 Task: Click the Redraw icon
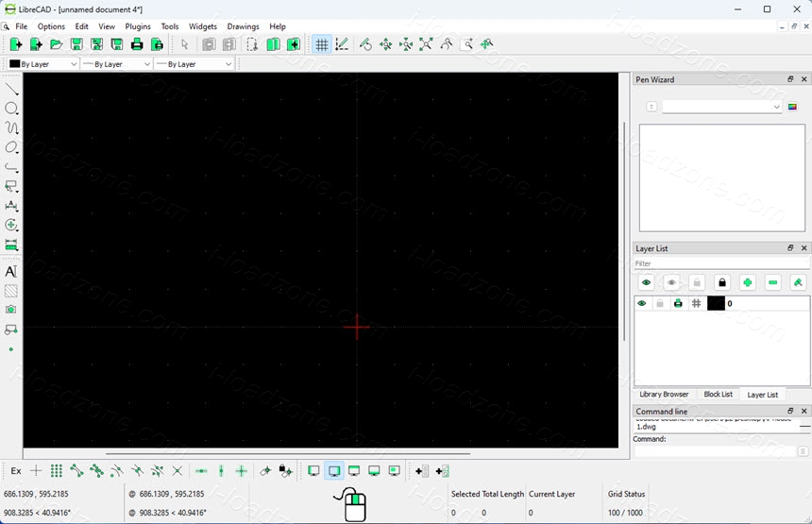tap(365, 44)
